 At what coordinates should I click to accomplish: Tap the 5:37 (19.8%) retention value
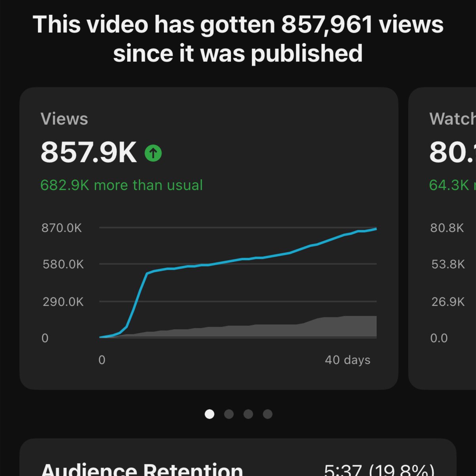click(379, 470)
